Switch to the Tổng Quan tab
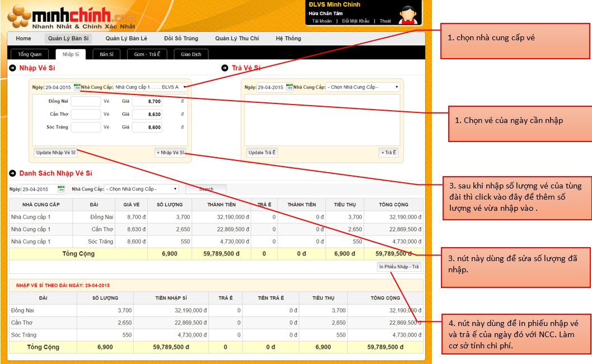Image resolution: width=592 pixels, height=364 pixels. [30, 54]
